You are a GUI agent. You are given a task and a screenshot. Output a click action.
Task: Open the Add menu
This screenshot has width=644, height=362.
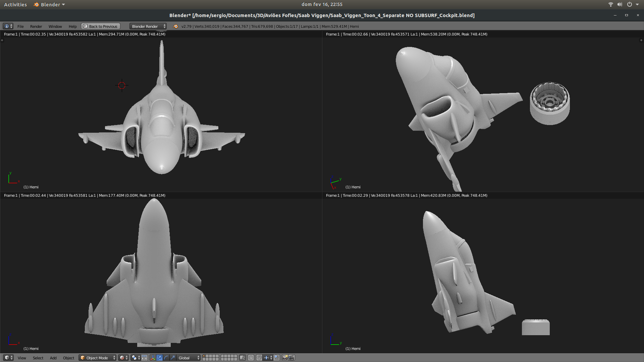pos(53,358)
